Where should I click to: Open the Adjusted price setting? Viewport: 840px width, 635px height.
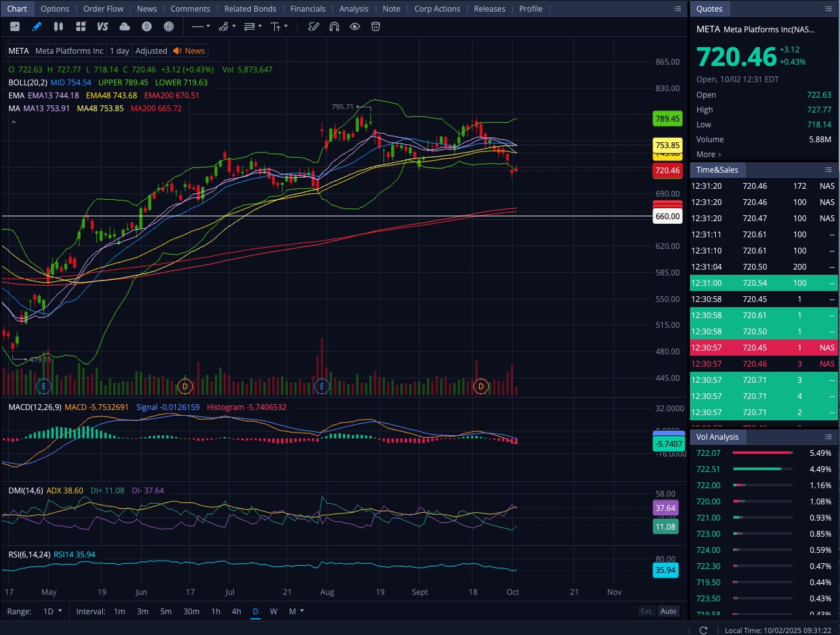pos(151,50)
